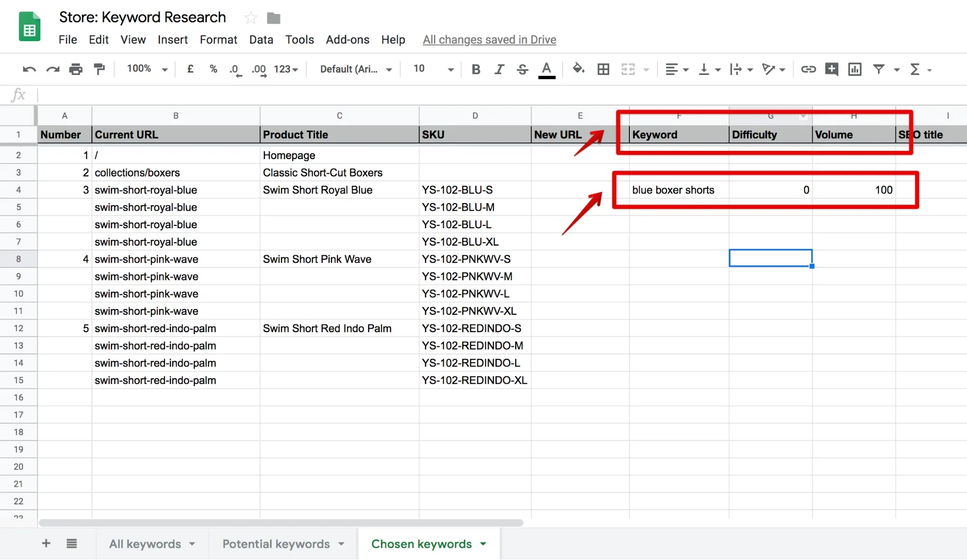Click the add sheet plus button
This screenshot has height=560, width=967.
(46, 544)
